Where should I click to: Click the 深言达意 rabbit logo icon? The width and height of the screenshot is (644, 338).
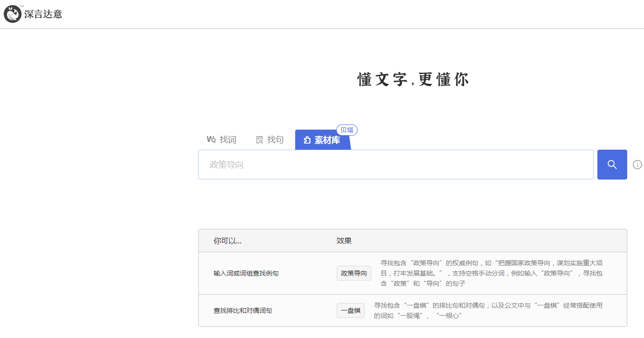pos(13,14)
